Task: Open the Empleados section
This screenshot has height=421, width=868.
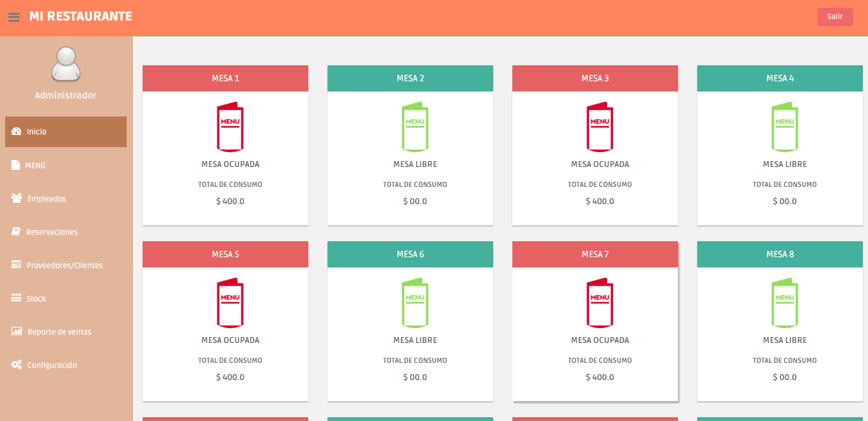Action: [x=46, y=199]
